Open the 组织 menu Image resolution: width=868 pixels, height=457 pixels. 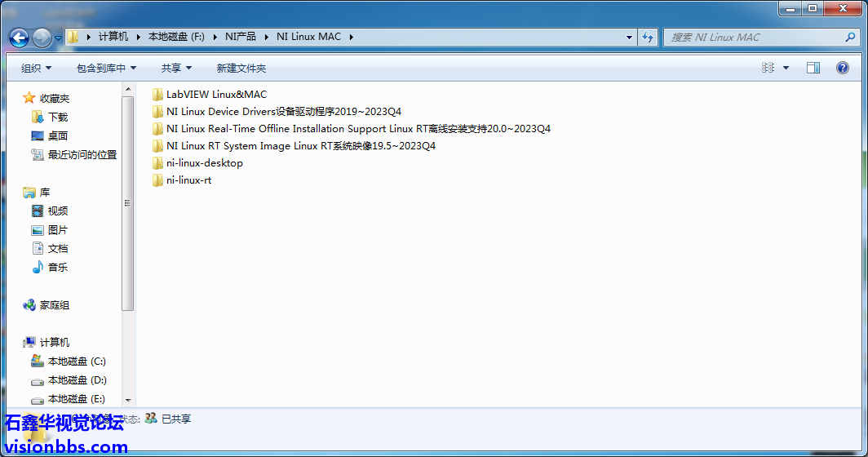click(36, 68)
